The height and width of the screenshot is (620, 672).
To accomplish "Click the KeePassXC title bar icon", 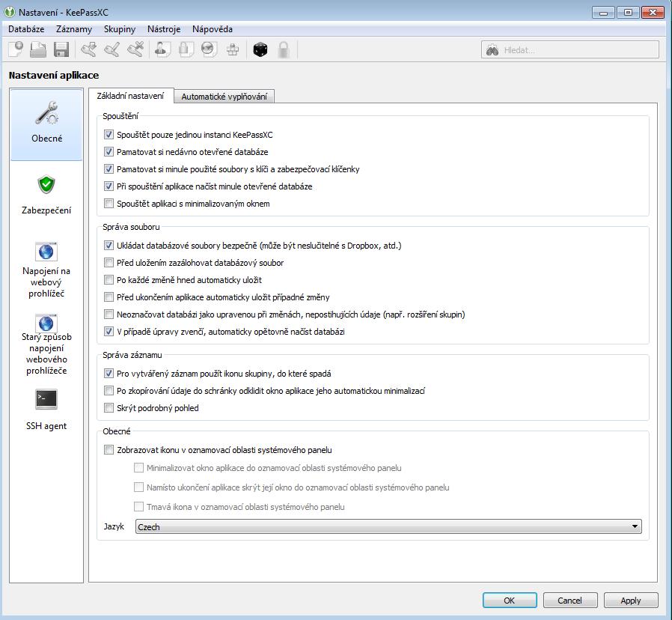I will [x=10, y=12].
